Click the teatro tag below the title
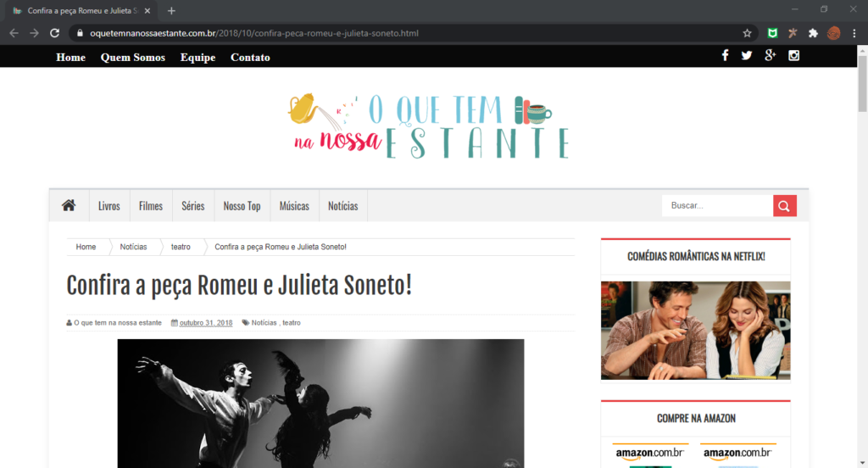 click(x=292, y=323)
